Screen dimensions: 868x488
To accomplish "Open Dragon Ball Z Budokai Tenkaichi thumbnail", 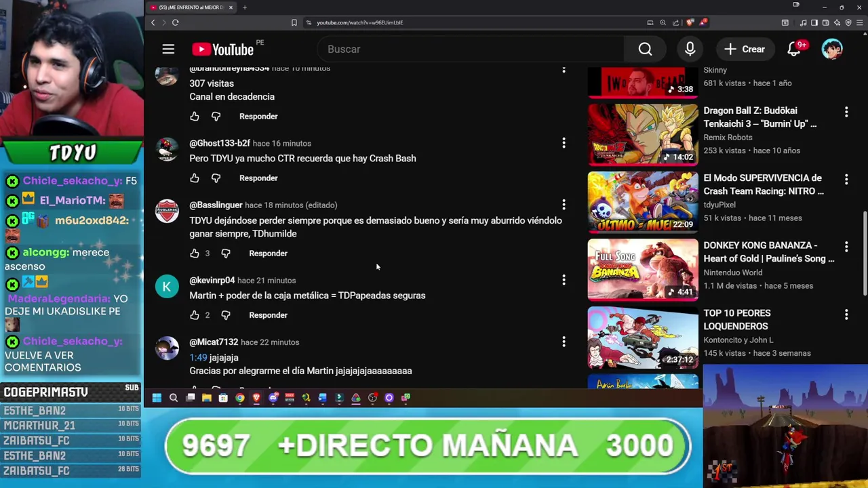I will (x=643, y=134).
